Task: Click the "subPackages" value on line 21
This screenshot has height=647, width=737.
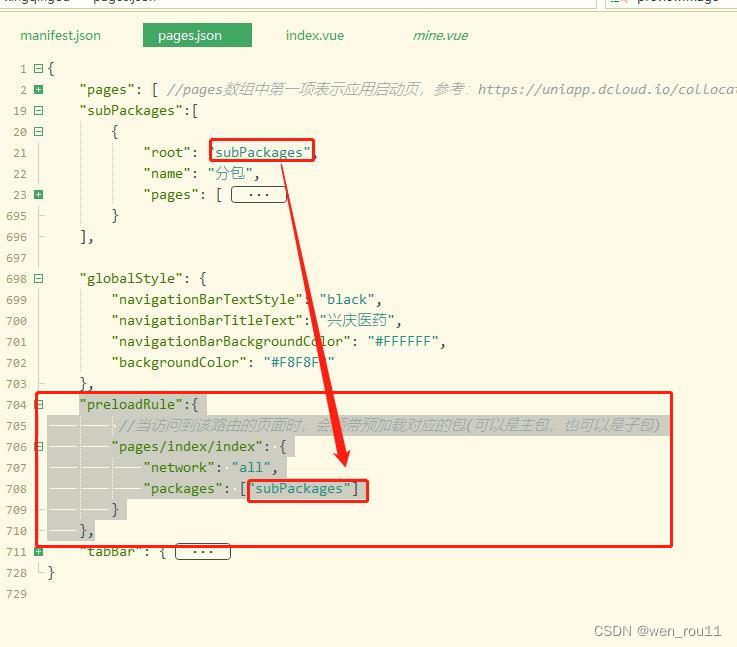Action: [260, 152]
